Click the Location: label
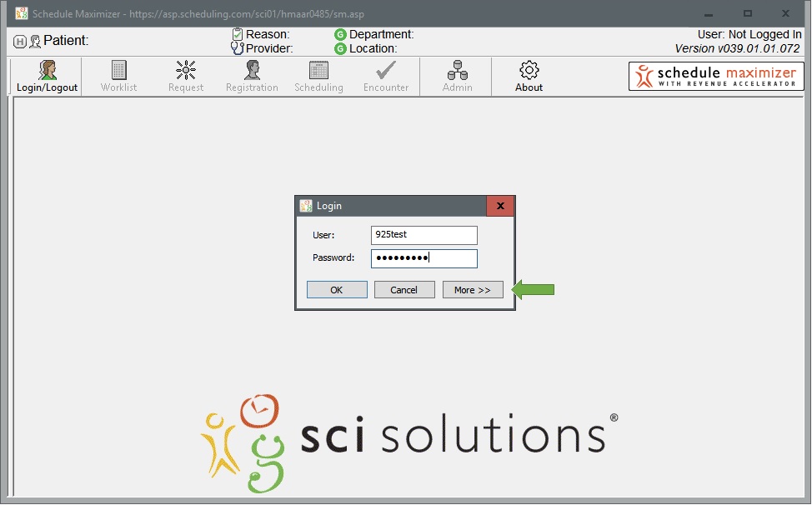The height and width of the screenshot is (505, 812). coord(373,48)
